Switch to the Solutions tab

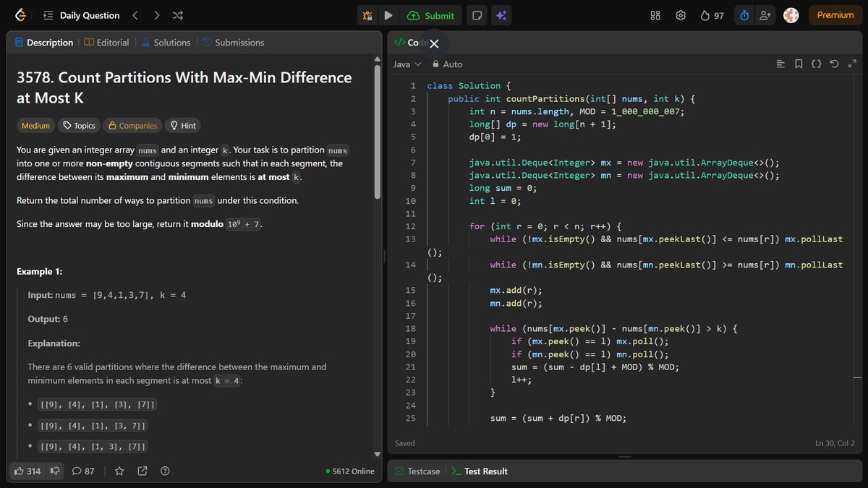(166, 43)
